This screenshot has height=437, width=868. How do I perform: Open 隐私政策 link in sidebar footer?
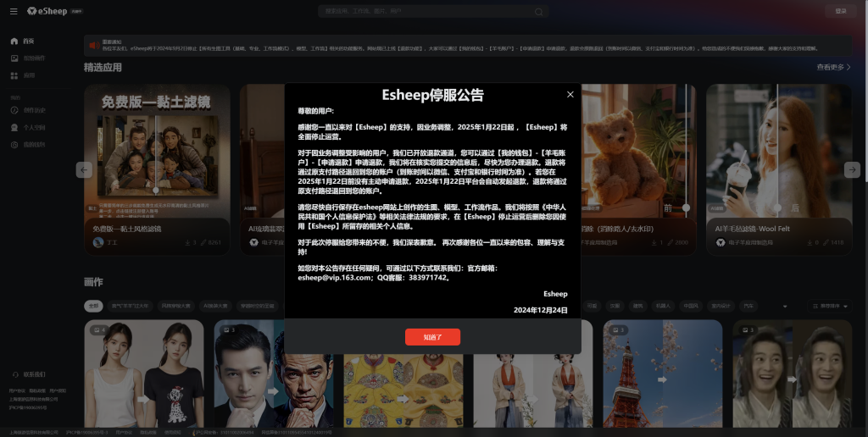tap(37, 390)
